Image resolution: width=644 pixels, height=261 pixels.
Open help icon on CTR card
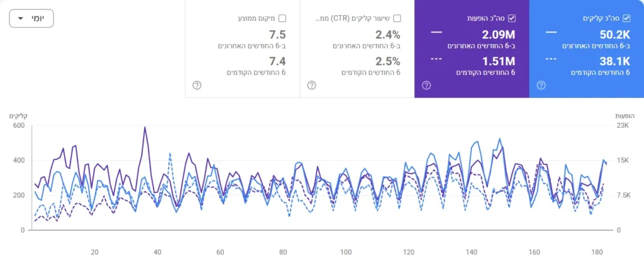(x=312, y=85)
